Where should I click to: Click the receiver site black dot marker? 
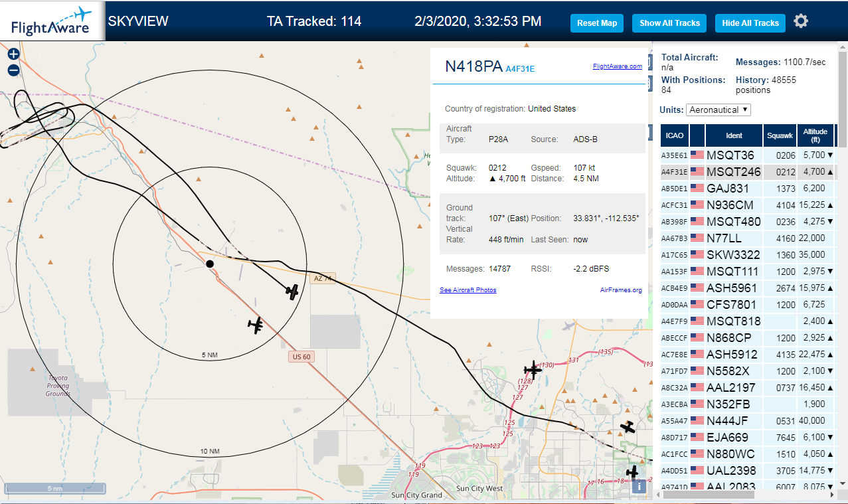210,264
